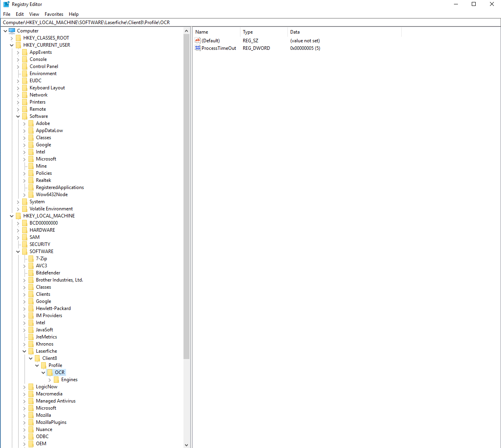Click the Data column header
Viewport: 501px width, 448px height.
coord(344,32)
